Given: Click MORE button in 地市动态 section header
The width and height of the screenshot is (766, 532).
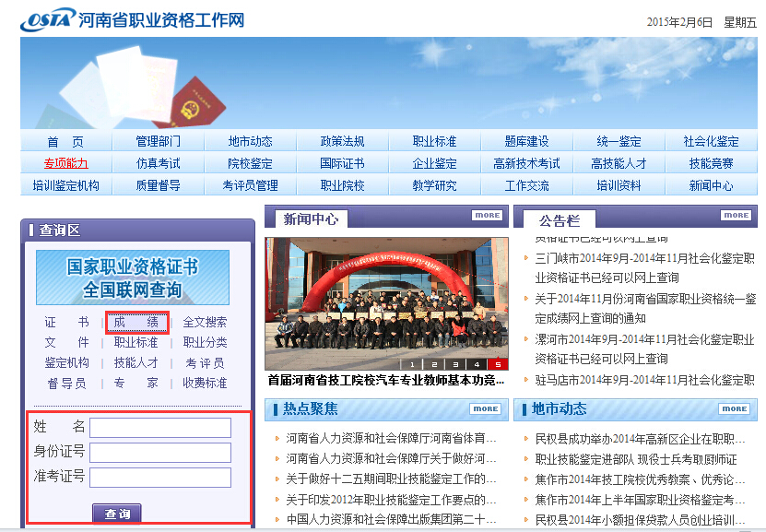Looking at the screenshot, I should (735, 408).
